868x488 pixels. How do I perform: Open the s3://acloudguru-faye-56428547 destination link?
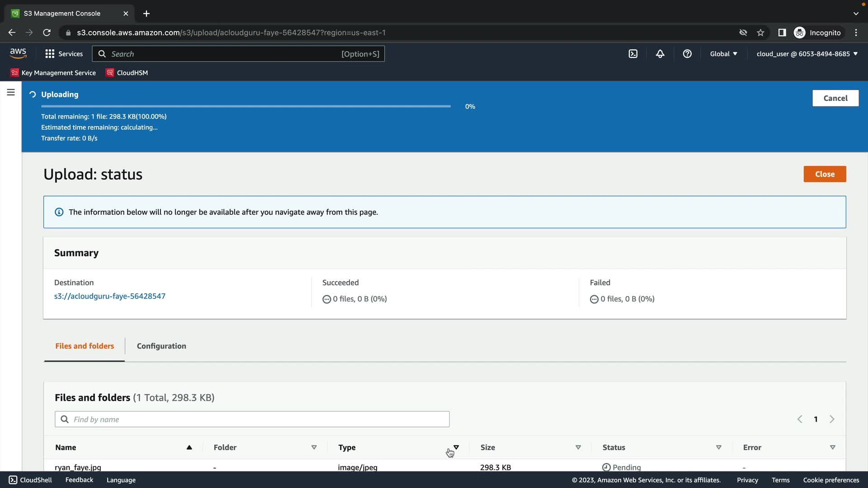click(x=110, y=296)
